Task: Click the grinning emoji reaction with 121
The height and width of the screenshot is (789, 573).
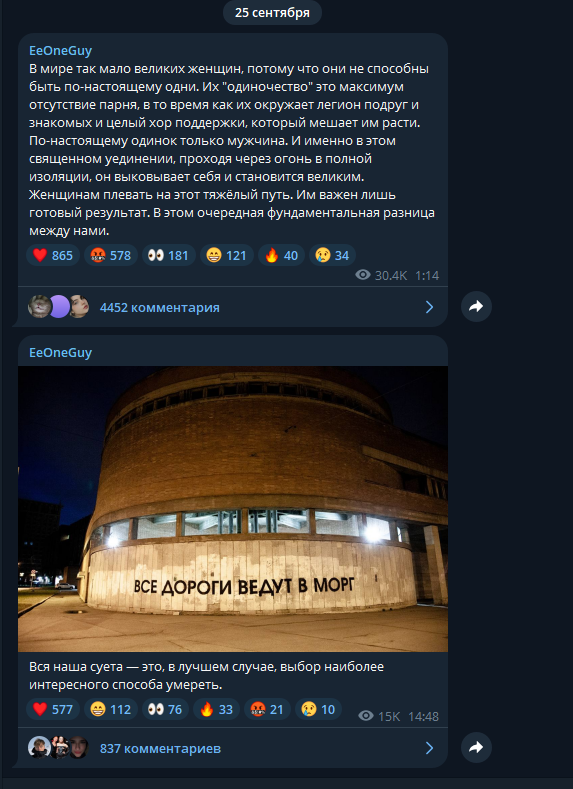Action: (226, 256)
